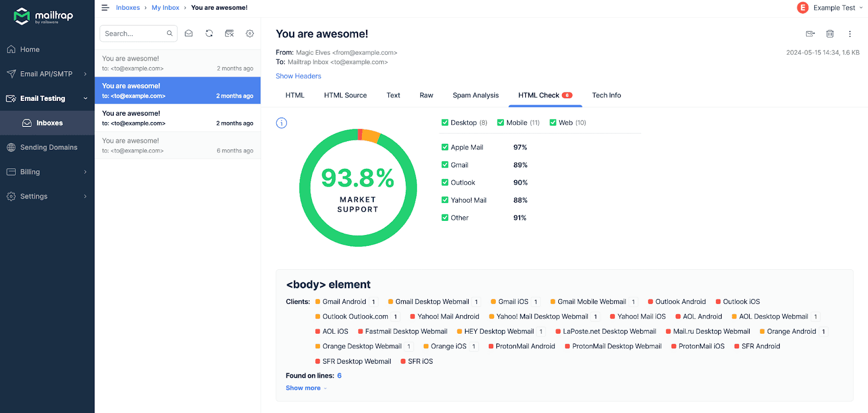Open inbox settings gear icon
Viewport: 868px width, 413px height.
point(250,34)
